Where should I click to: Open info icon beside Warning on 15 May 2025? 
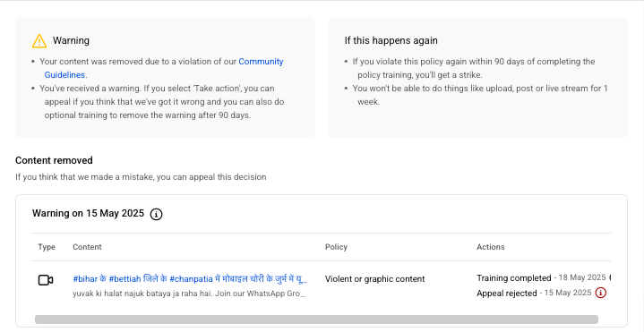(x=156, y=214)
